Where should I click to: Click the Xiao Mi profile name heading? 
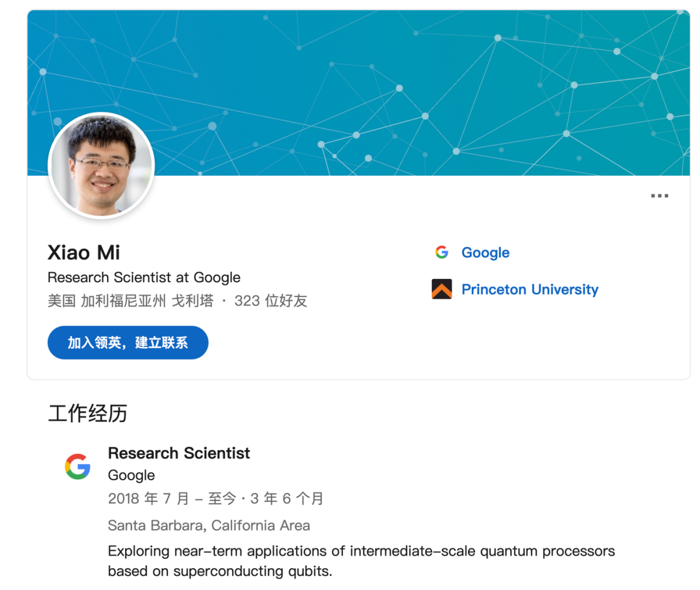[x=84, y=253]
